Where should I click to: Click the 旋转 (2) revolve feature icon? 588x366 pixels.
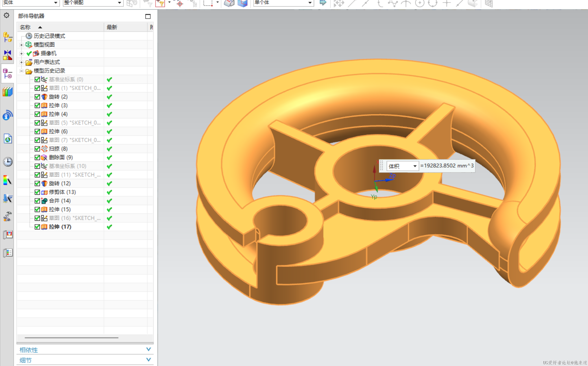point(44,97)
